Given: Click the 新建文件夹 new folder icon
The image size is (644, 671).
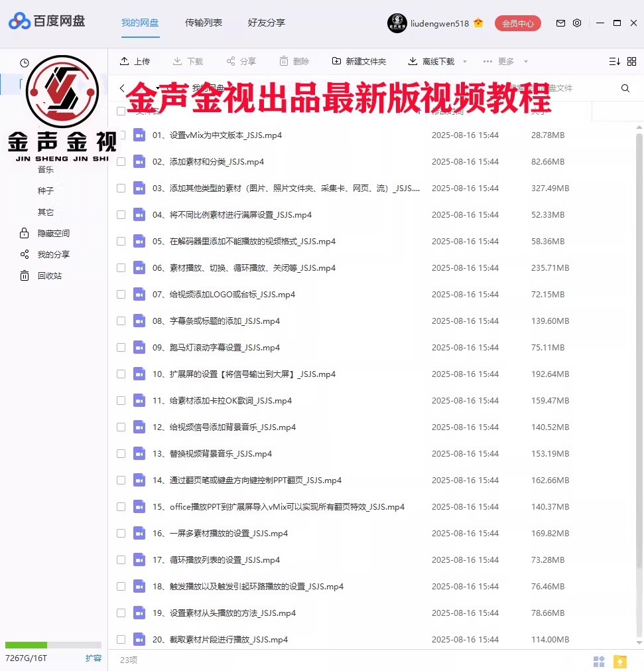Looking at the screenshot, I should [x=337, y=60].
